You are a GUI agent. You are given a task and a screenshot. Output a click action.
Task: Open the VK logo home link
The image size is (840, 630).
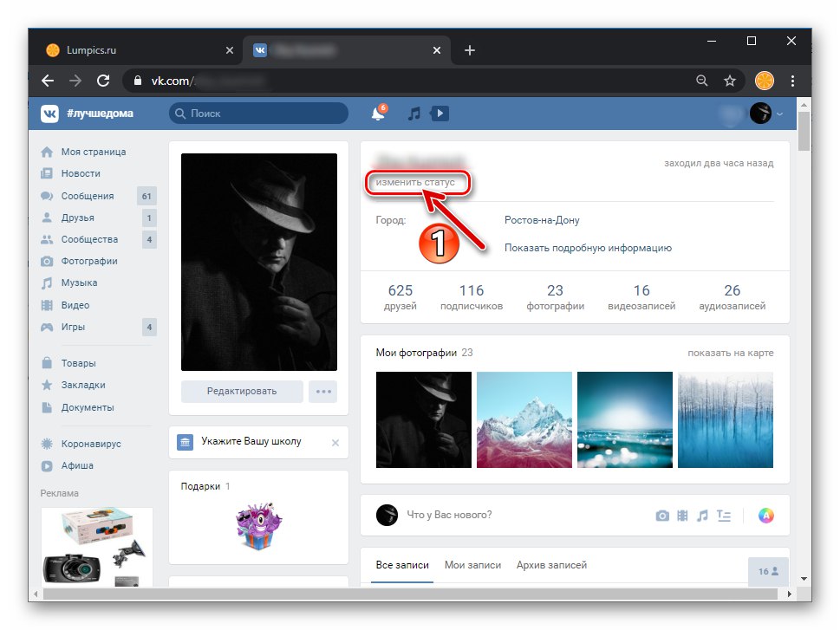click(49, 114)
